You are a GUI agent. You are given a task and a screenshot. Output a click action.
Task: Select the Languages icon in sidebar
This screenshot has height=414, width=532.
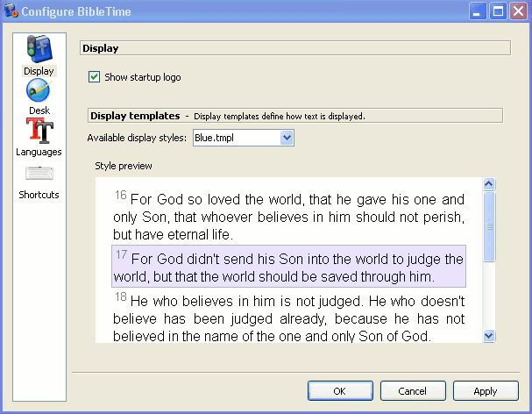(39, 132)
